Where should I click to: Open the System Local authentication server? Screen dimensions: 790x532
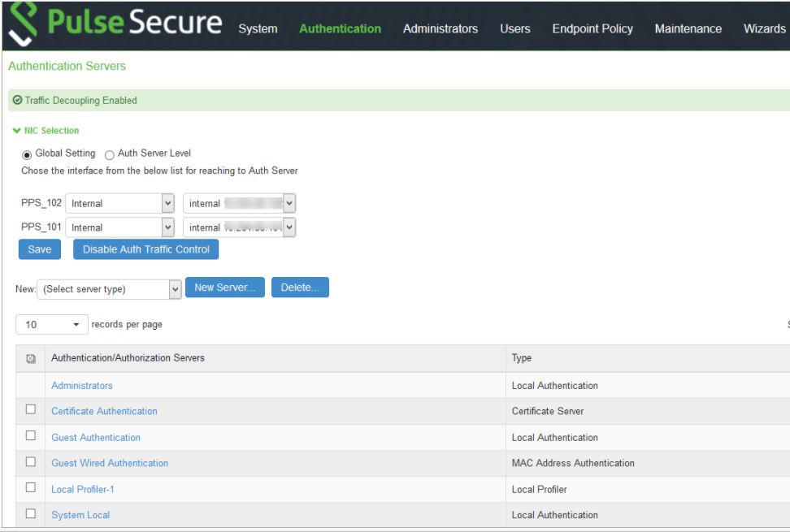(x=80, y=514)
